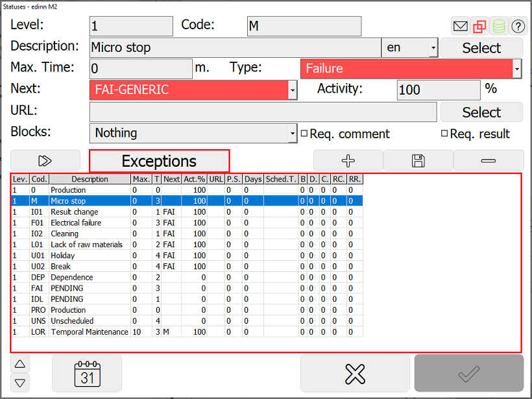The width and height of the screenshot is (532, 399).
Task: Open the green database icon
Action: [x=499, y=26]
